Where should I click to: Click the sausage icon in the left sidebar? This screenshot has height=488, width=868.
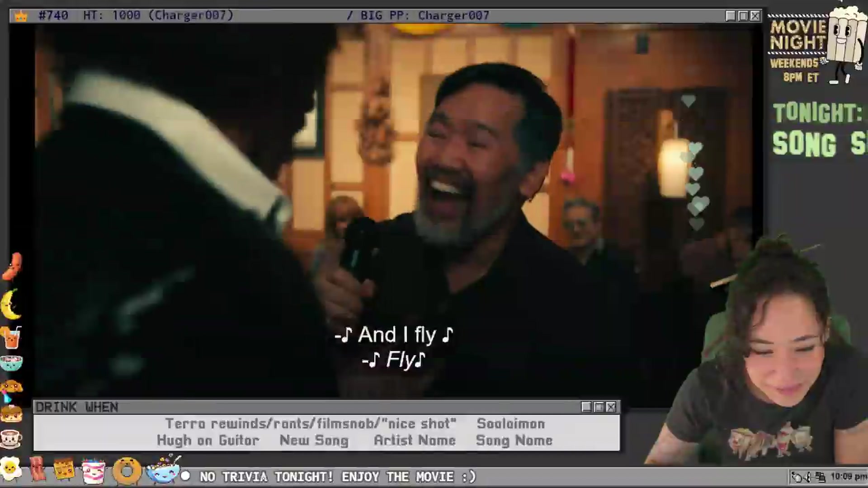12,266
